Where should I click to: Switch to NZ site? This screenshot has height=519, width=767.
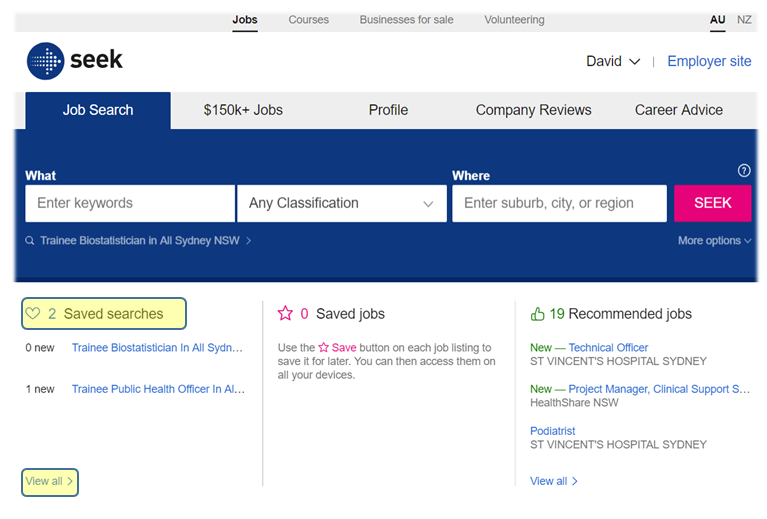point(744,20)
